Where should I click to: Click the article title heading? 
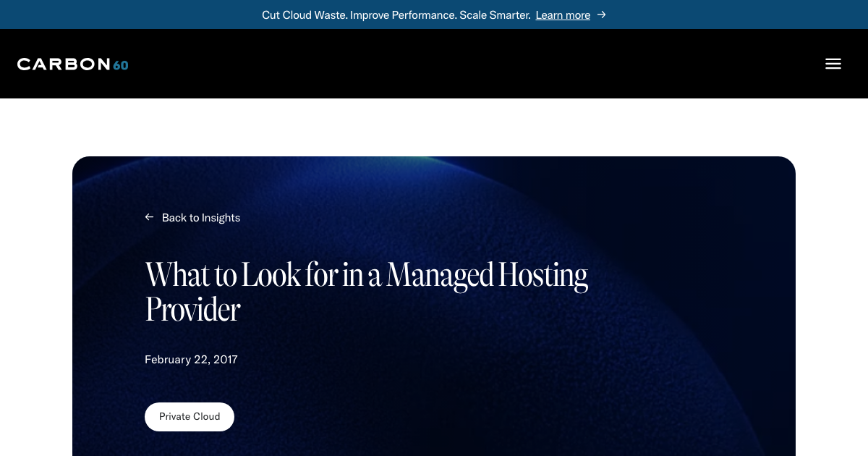[367, 292]
